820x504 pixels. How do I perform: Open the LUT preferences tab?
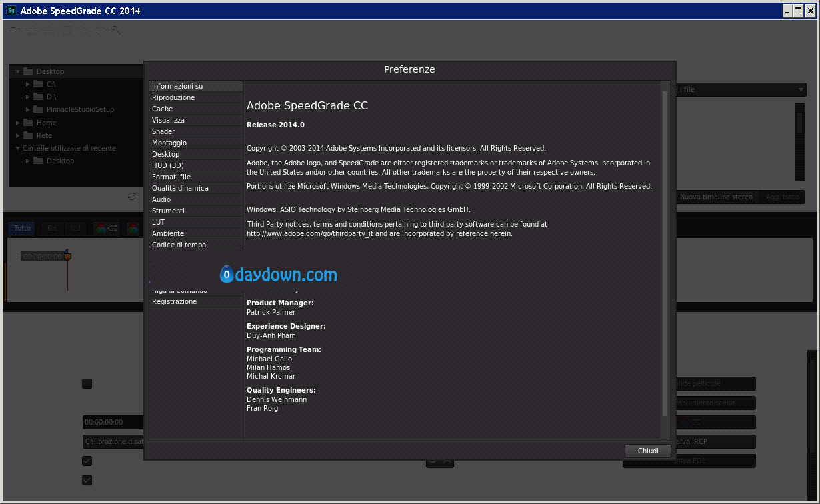coord(196,222)
